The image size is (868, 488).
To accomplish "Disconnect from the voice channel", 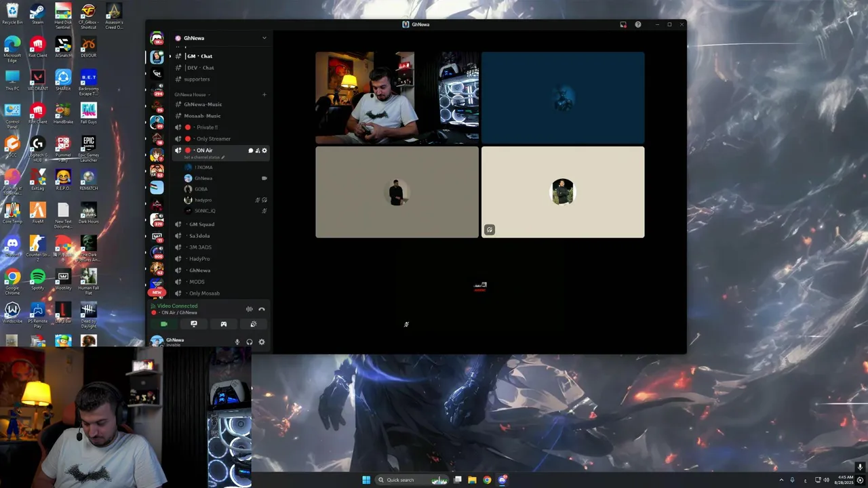I will tap(262, 309).
